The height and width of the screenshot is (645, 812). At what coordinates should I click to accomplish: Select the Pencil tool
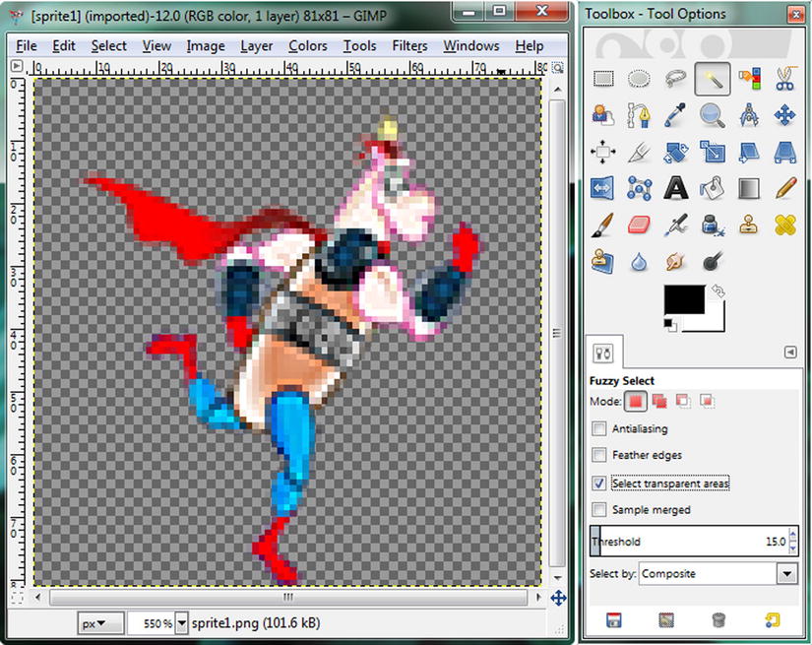[x=785, y=188]
